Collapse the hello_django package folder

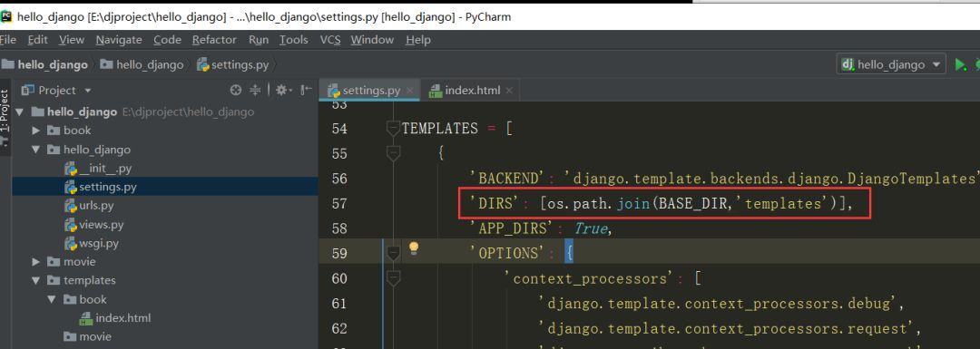[x=35, y=150]
